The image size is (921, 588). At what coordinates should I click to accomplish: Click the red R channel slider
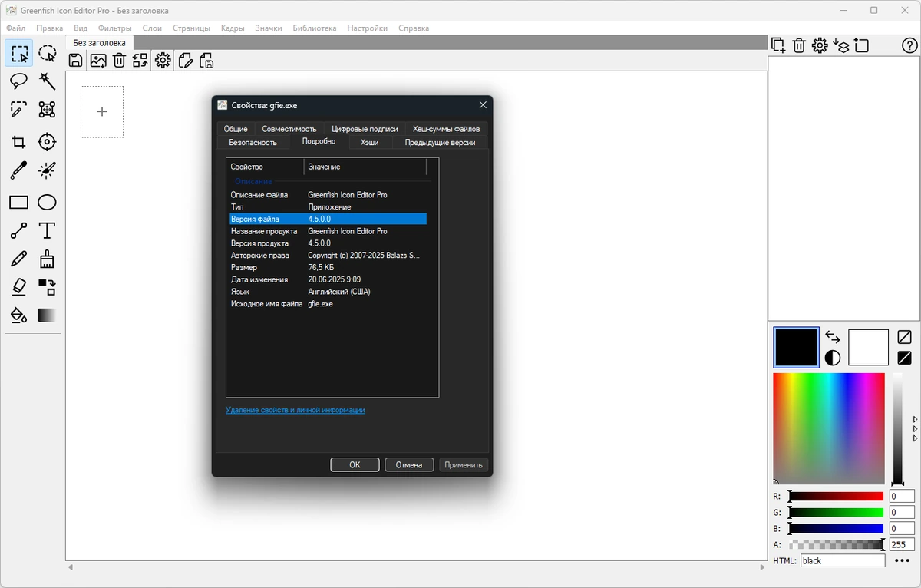(x=836, y=497)
